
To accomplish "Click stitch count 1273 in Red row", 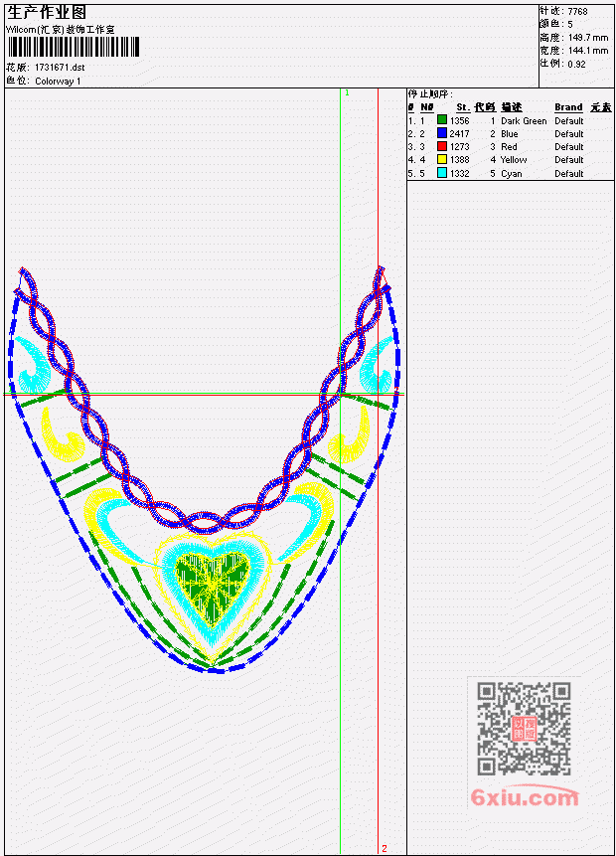I will click(x=459, y=147).
